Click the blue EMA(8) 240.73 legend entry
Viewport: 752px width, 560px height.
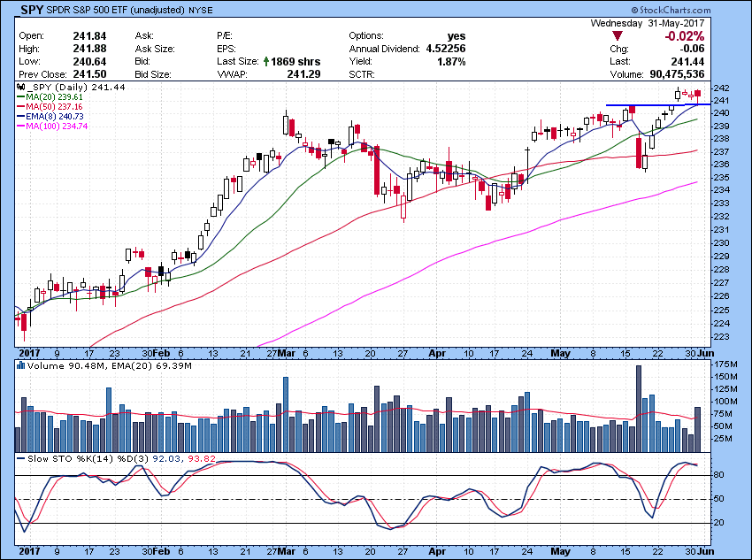[x=50, y=117]
